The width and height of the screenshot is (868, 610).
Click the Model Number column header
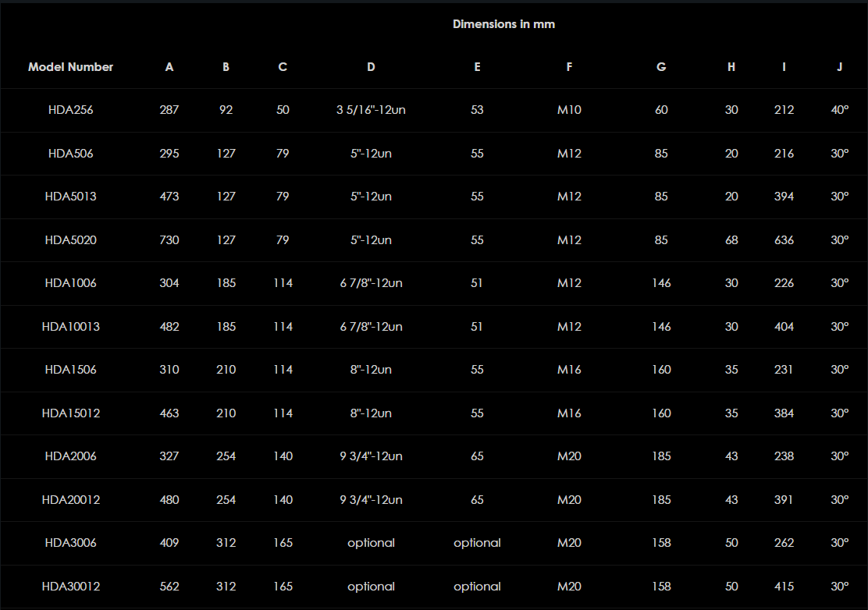point(70,67)
